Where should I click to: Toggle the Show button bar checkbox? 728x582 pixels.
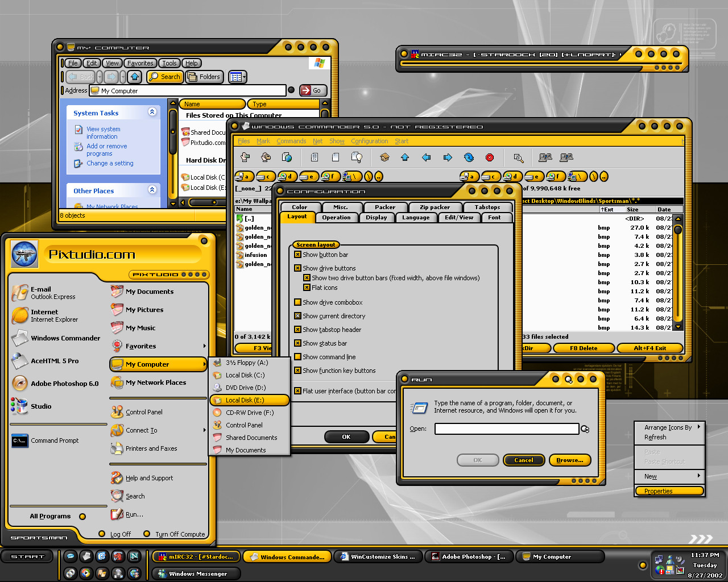click(x=297, y=255)
